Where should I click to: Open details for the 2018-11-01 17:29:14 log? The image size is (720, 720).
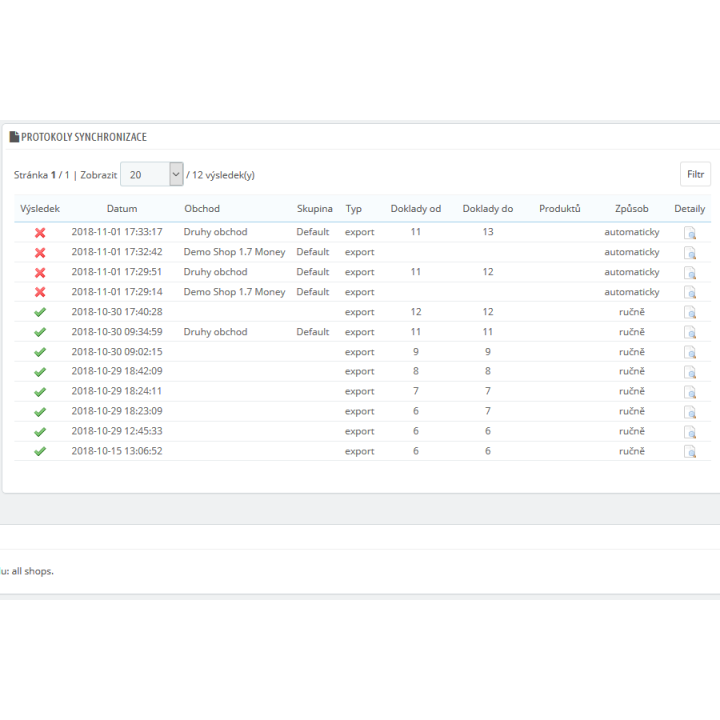click(690, 292)
